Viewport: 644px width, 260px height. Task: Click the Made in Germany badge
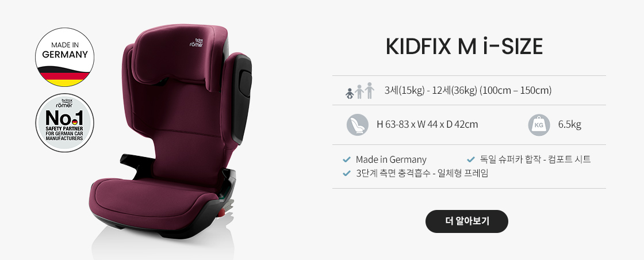tap(64, 57)
